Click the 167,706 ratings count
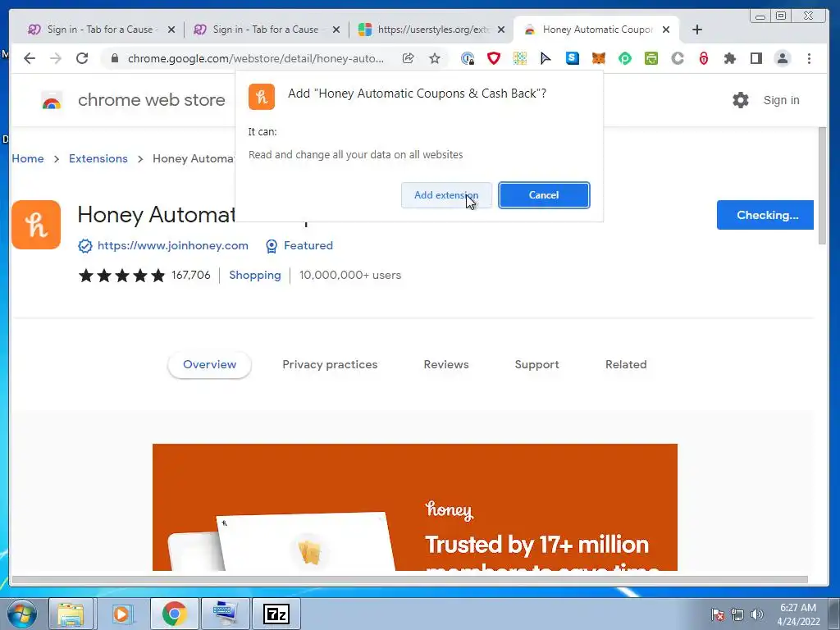840x630 pixels. [x=190, y=275]
